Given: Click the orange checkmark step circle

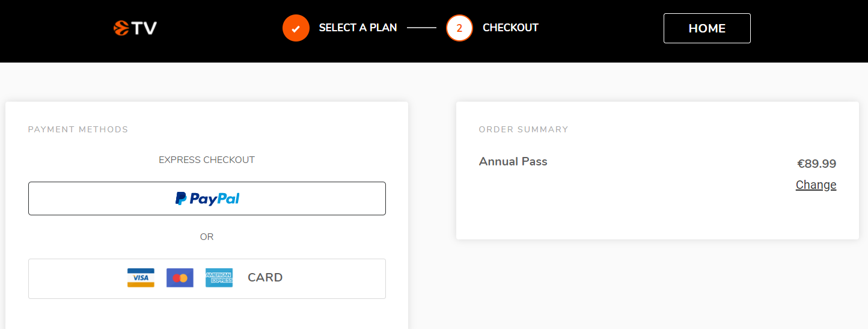Looking at the screenshot, I should 296,28.
